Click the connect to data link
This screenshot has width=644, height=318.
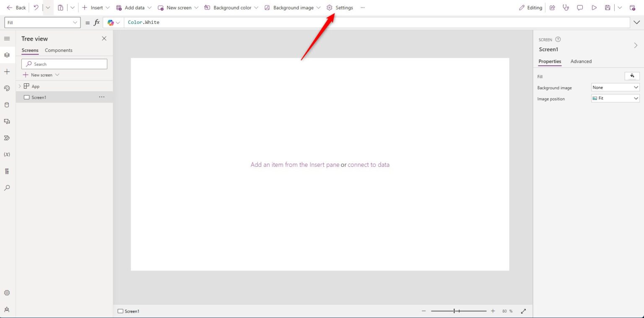(368, 165)
